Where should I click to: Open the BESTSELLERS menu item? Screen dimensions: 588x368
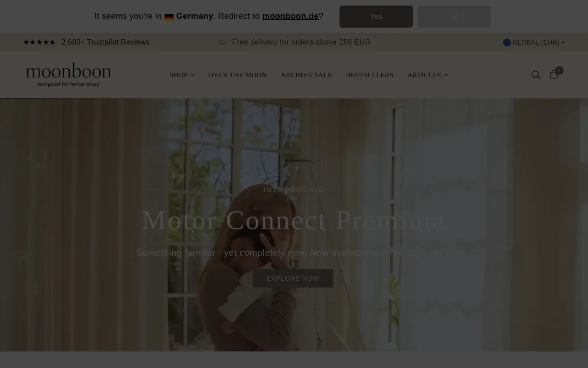[370, 75]
